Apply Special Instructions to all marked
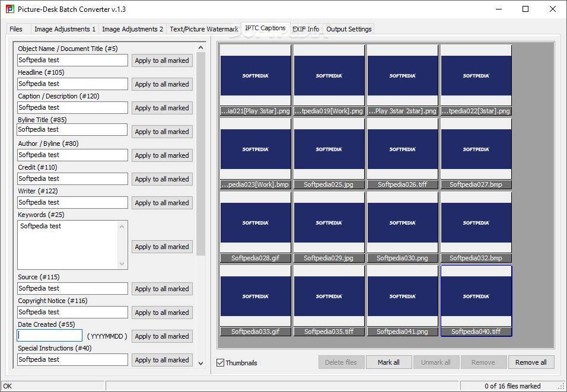This screenshot has width=567, height=392. [162, 360]
